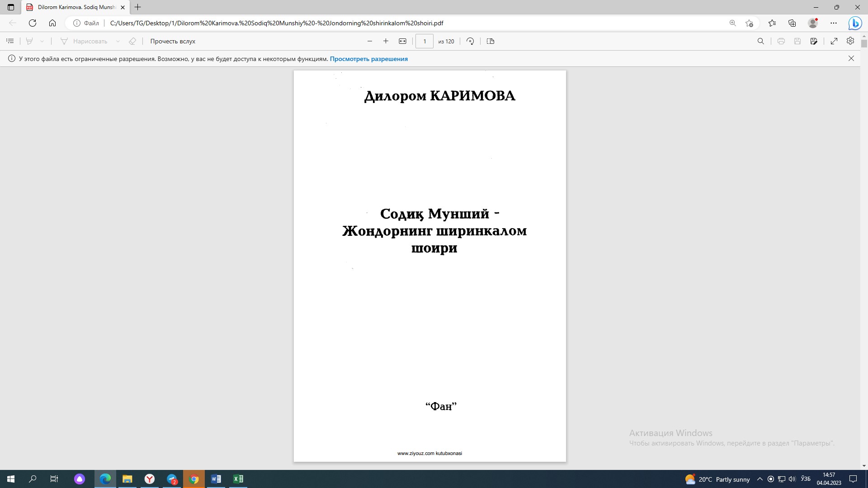Open the table of contents panel
Image resolution: width=868 pixels, height=488 pixels.
pyautogui.click(x=10, y=41)
